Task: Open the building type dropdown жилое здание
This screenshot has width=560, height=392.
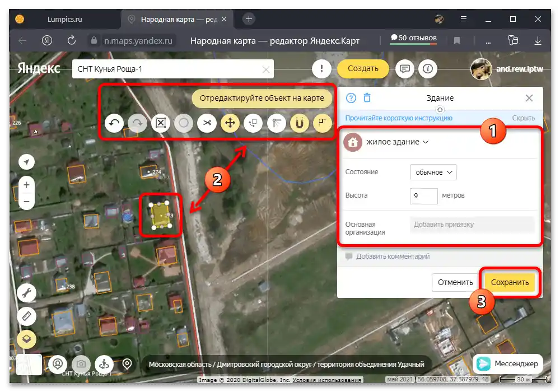Action: (397, 142)
